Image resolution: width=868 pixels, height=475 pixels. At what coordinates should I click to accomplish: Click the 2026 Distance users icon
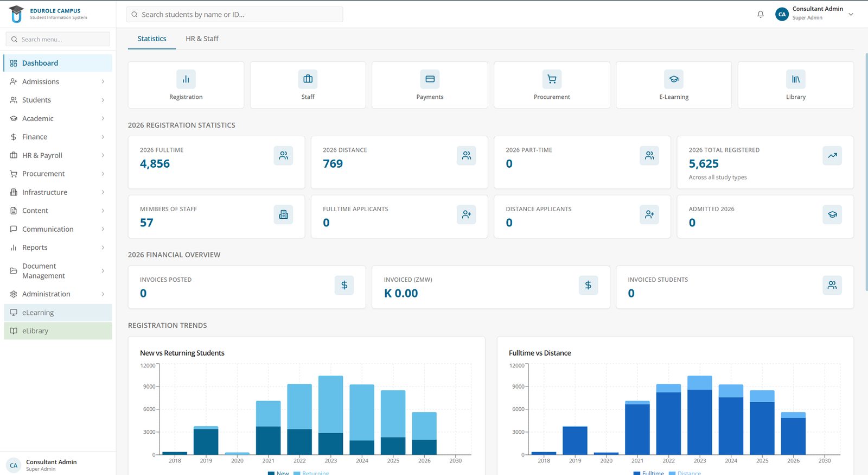(467, 156)
